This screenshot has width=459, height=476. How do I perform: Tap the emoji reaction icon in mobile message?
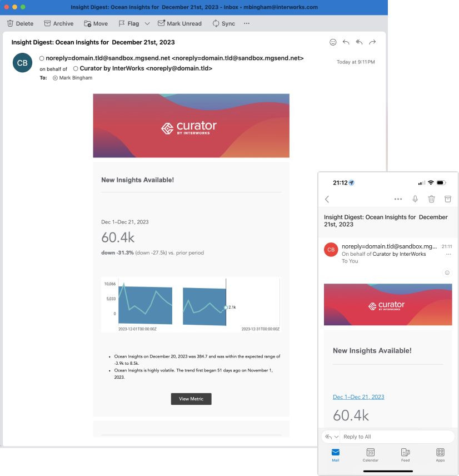447,272
